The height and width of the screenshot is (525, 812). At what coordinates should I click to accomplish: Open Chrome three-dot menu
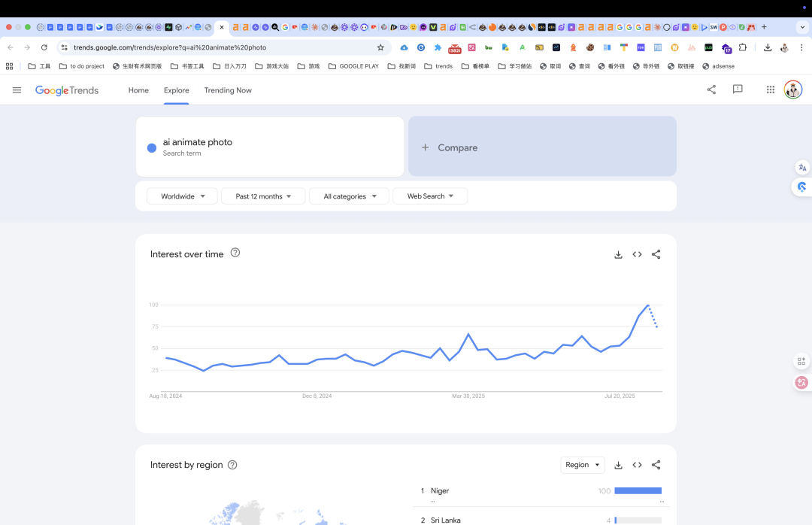coord(801,47)
